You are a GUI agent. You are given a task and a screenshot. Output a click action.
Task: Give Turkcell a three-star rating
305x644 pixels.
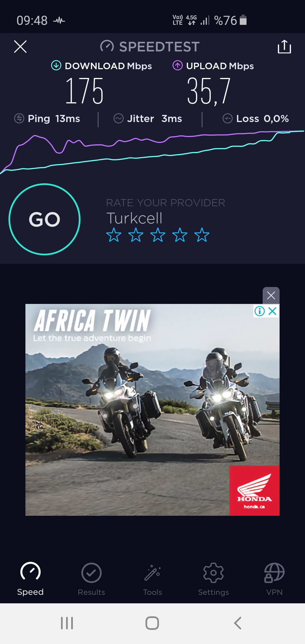click(158, 235)
